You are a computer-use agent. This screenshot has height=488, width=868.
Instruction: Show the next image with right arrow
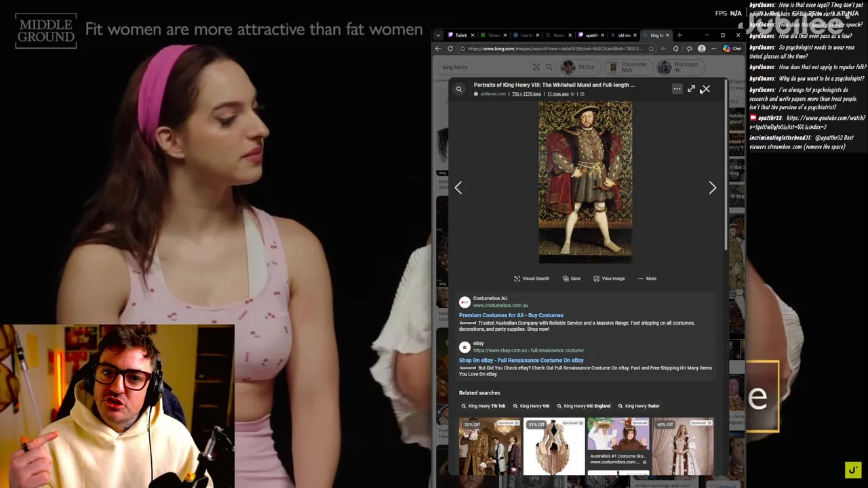tap(712, 188)
